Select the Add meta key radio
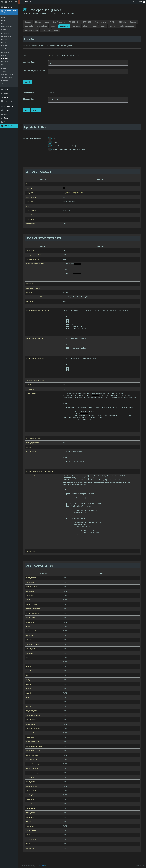The image size is (146, 868). (x=50, y=138)
